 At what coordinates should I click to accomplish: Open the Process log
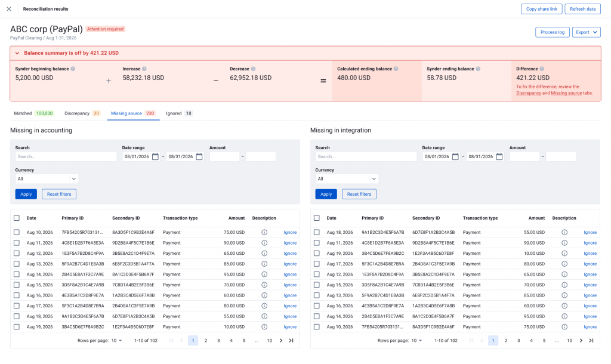click(552, 32)
